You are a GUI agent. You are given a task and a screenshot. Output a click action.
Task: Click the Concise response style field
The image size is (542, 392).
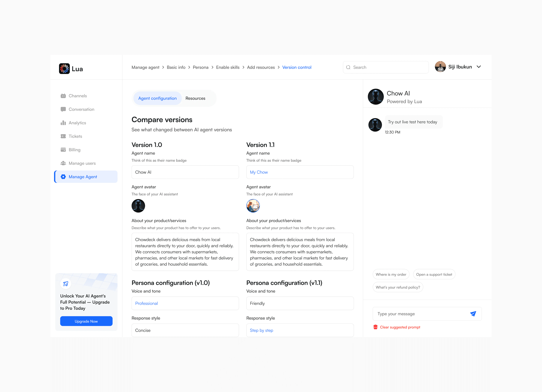point(185,330)
